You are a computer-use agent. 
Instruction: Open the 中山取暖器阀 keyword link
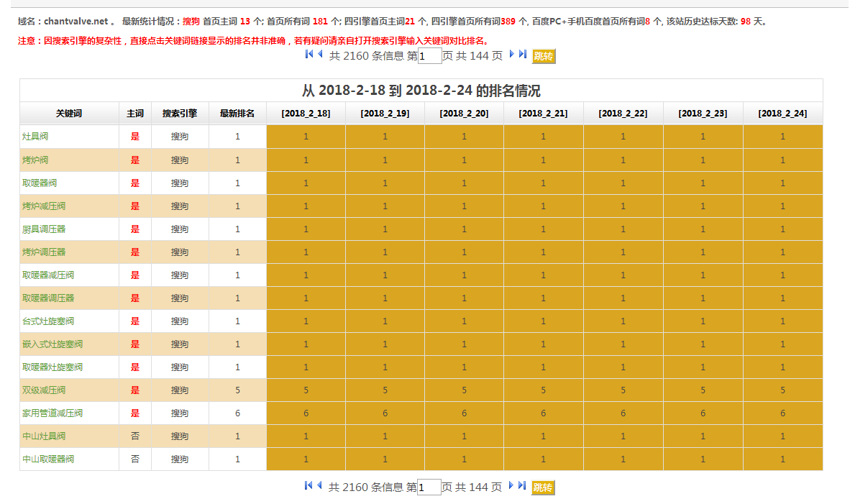(48, 459)
